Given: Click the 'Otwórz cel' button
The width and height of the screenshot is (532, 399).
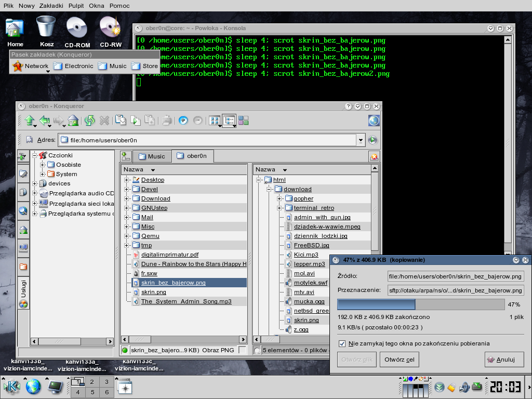Looking at the screenshot, I should pyautogui.click(x=399, y=359).
